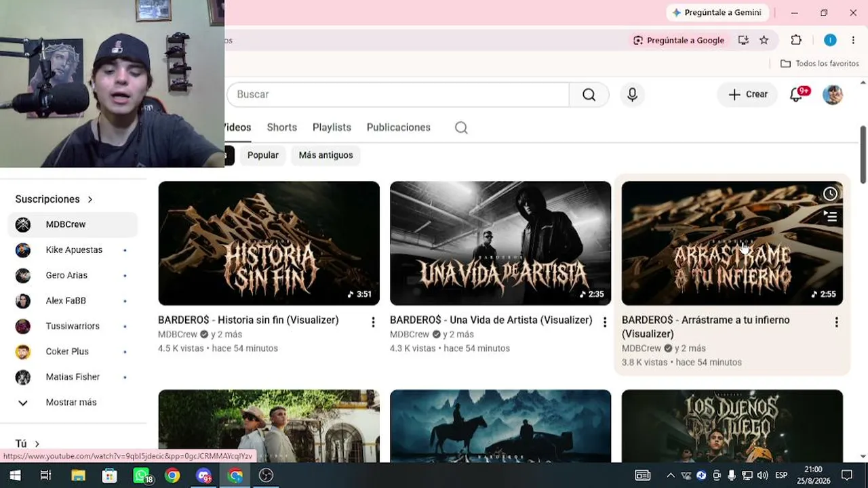Open options menu for Historia sin fin video
Viewport: 868px width, 488px height.
[373, 323]
